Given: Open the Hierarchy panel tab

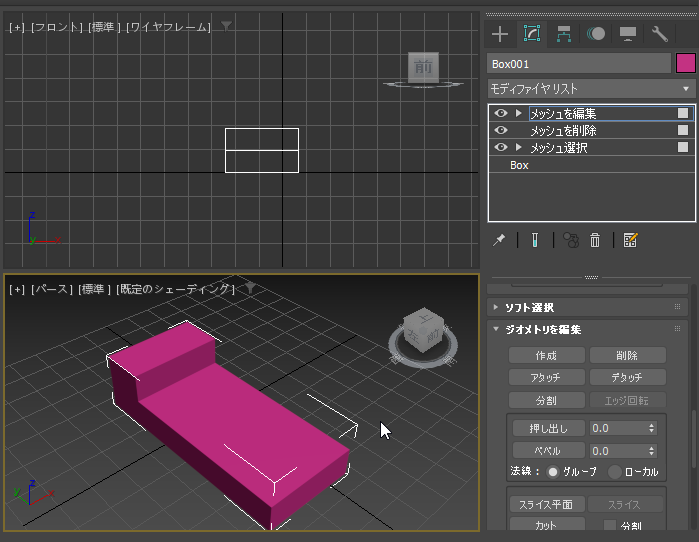Looking at the screenshot, I should pos(564,34).
